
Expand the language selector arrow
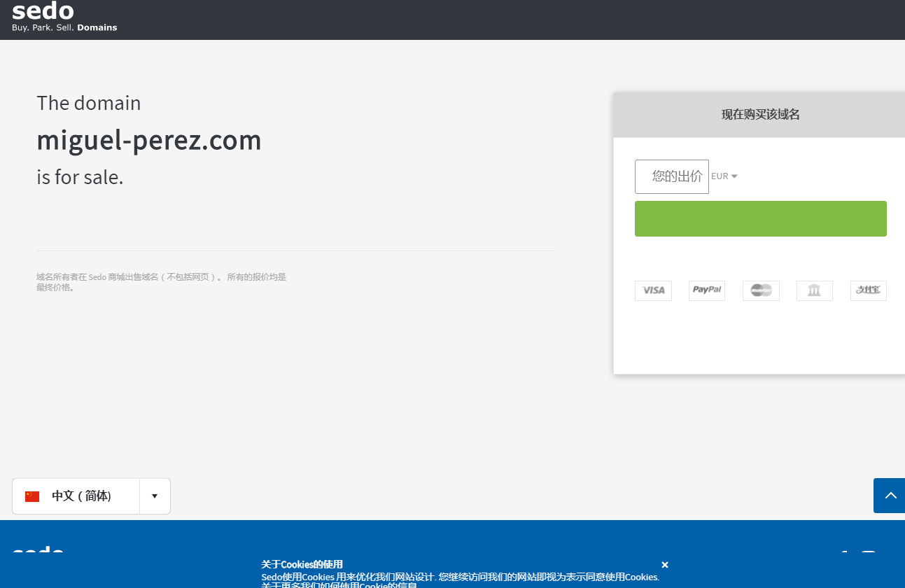[x=155, y=496]
